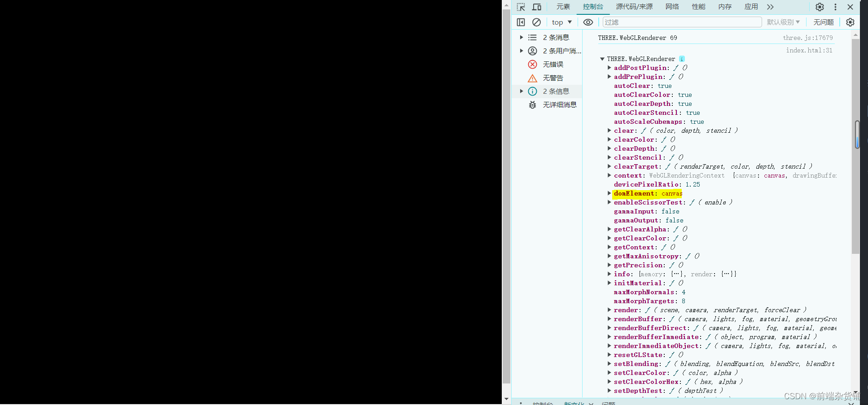Toggle the device toolbar icon
The width and height of the screenshot is (868, 405).
pos(537,7)
